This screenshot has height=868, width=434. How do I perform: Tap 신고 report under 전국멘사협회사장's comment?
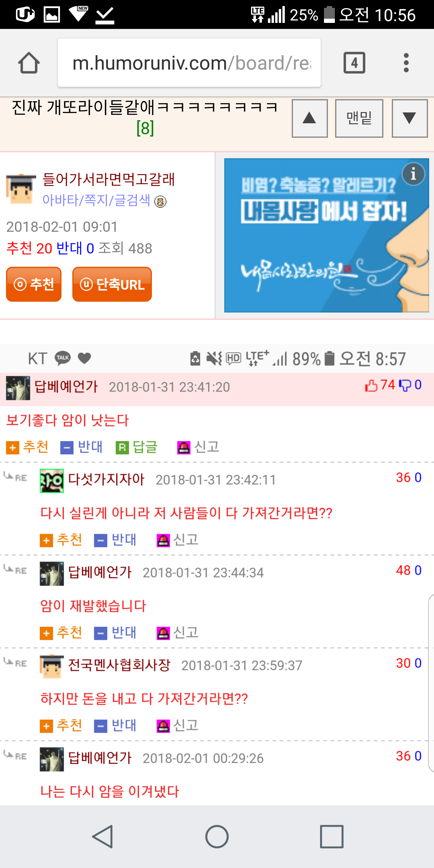(x=177, y=725)
